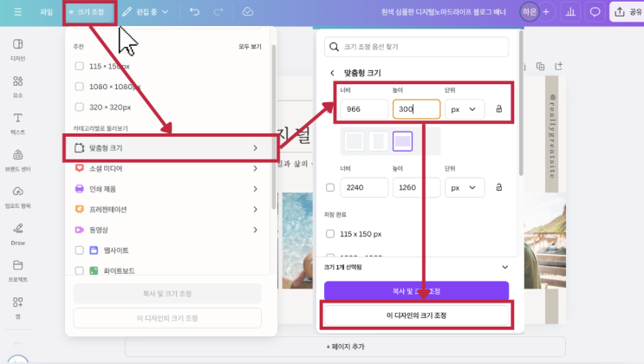The width and height of the screenshot is (644, 364).
Task: Click 모두 보기 see all link
Action: (x=250, y=47)
